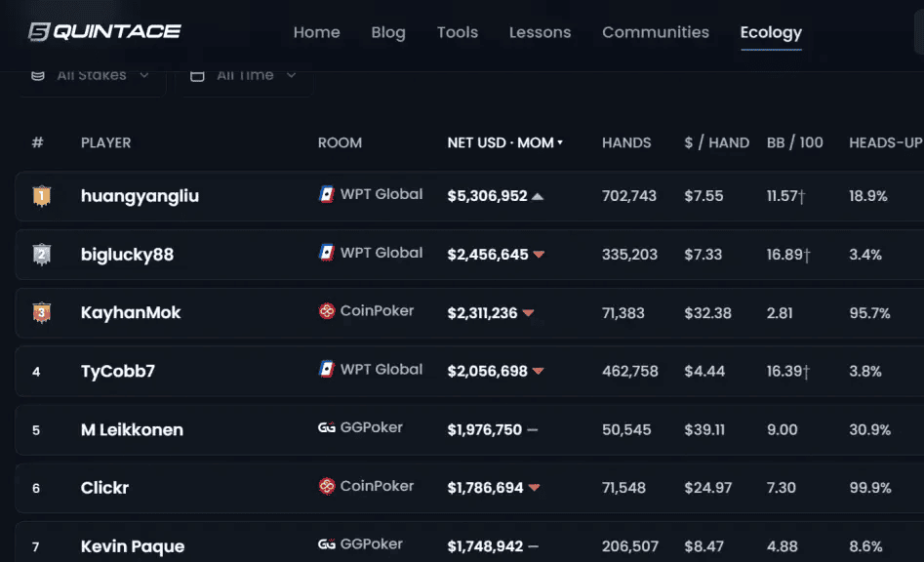
Task: Open player biglucky88's profile
Action: pos(127,255)
